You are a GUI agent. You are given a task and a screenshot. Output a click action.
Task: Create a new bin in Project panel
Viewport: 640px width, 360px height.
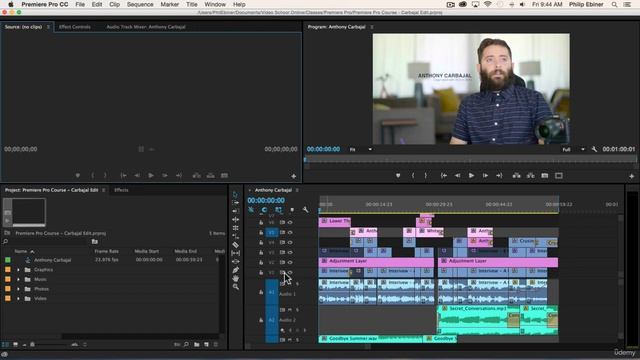click(x=197, y=344)
